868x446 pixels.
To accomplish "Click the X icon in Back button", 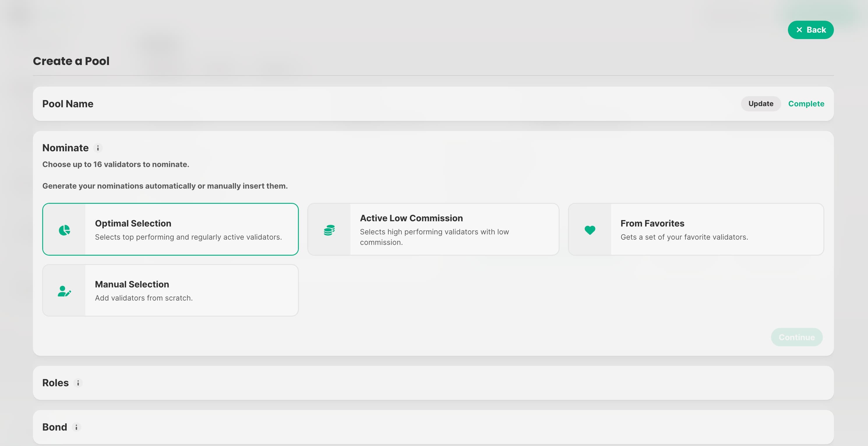I will (799, 30).
